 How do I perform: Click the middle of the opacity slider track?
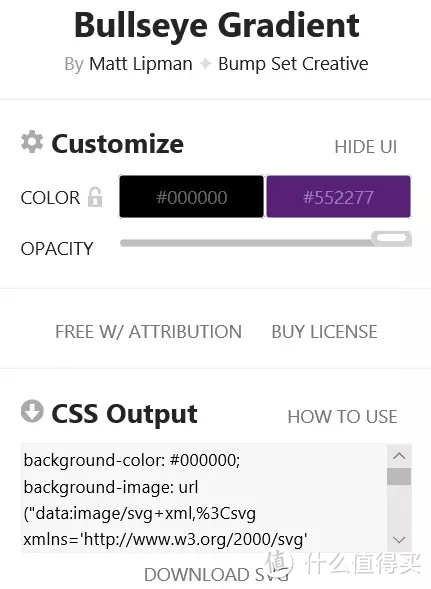(246, 243)
